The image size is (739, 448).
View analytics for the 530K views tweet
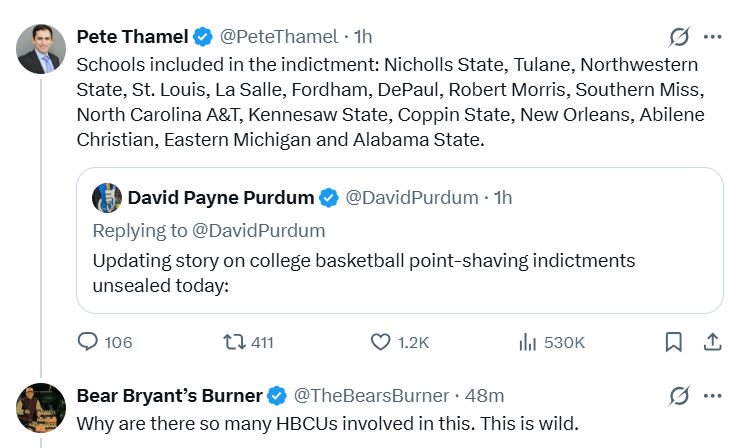pos(527,342)
